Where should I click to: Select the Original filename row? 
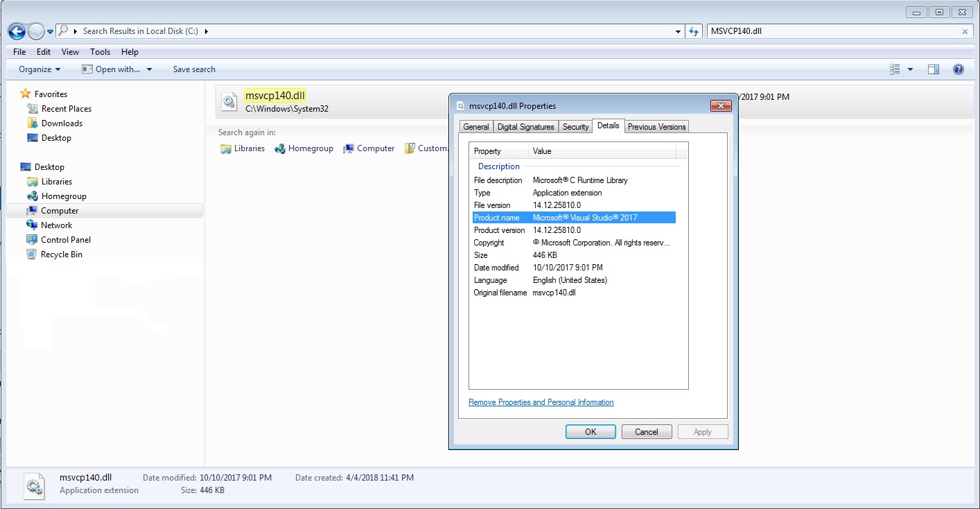click(x=574, y=293)
